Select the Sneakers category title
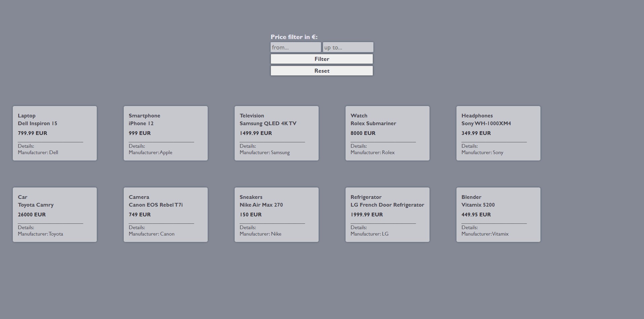644x319 pixels. 251,197
